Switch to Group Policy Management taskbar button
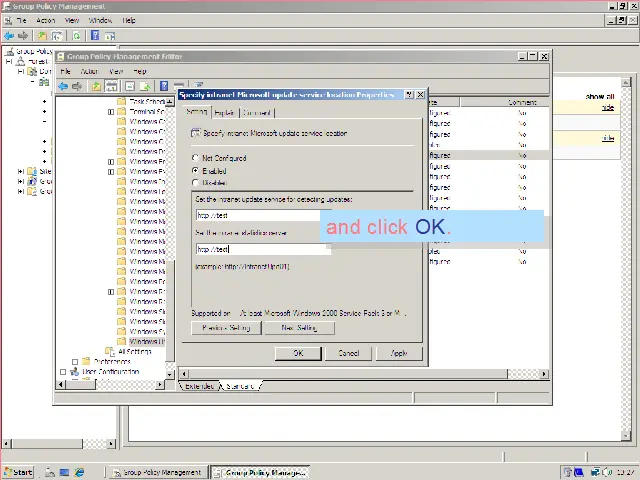Screen dimensions: 640x480 [157, 472]
